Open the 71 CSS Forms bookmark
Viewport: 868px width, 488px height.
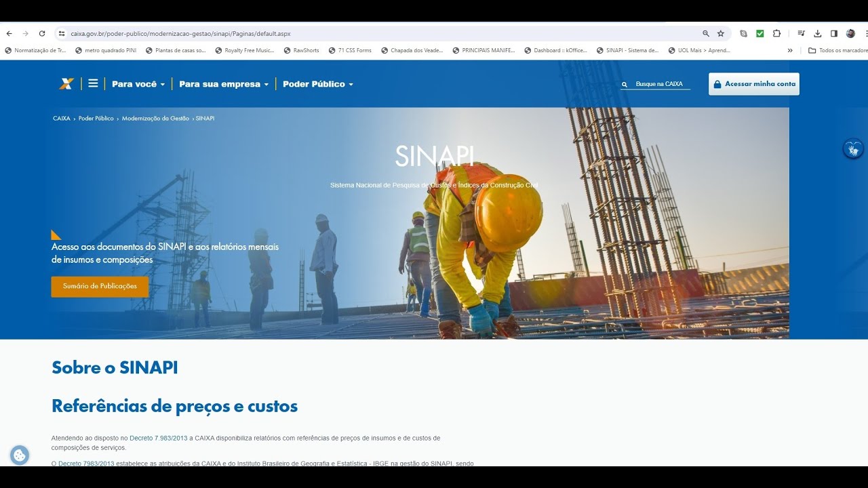[350, 50]
